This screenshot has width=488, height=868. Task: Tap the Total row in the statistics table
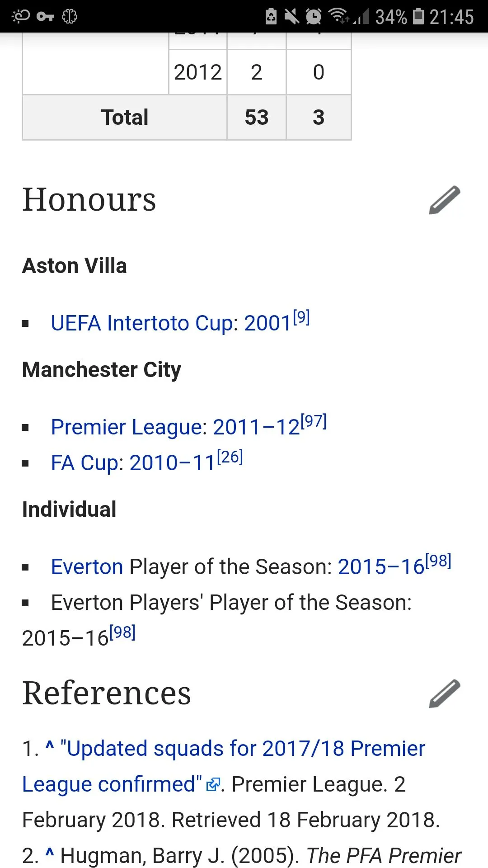(x=125, y=118)
